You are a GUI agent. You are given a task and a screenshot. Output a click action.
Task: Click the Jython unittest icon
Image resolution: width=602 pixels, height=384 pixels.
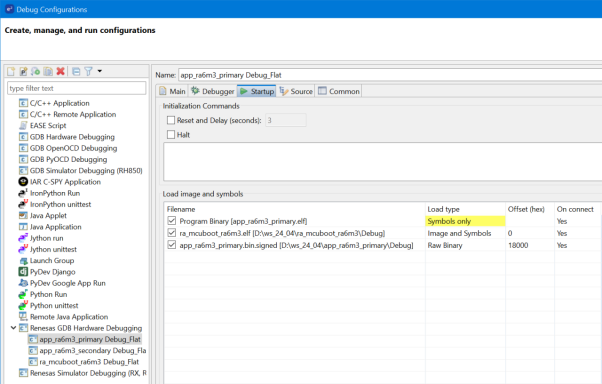coord(23,249)
